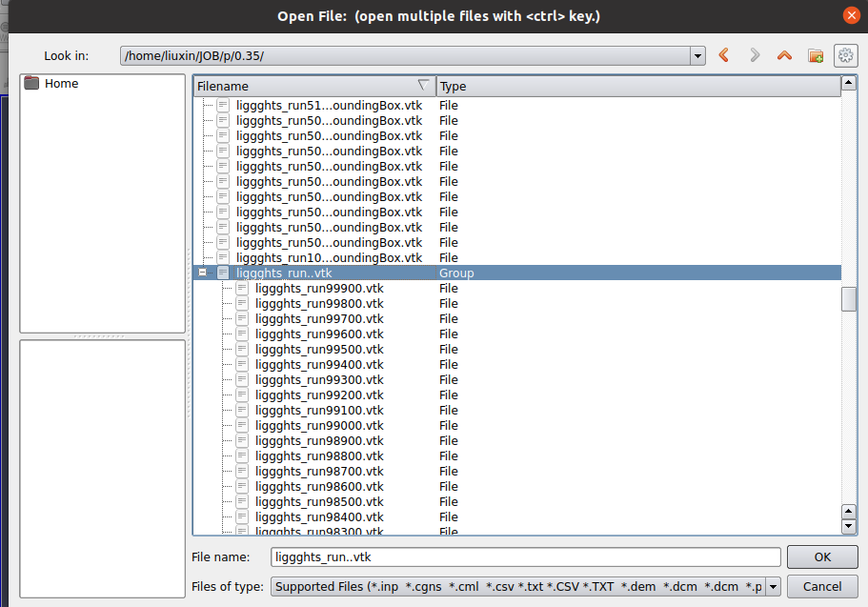Viewport: 868px width, 607px height.
Task: Open the Look in path dropdown
Action: 697,56
